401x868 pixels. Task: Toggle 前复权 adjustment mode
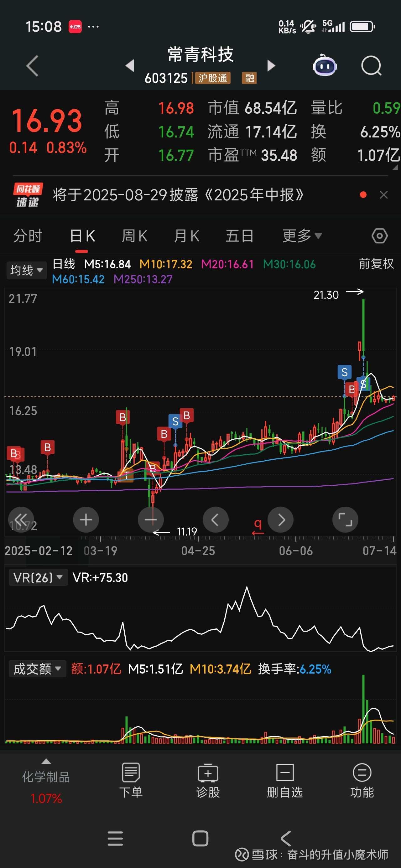(376, 264)
